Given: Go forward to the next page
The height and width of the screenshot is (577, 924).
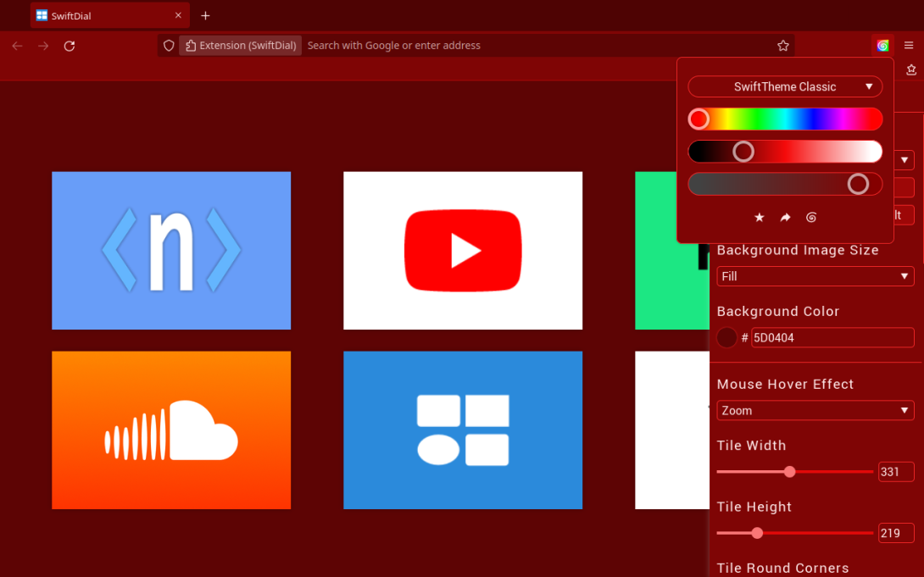Looking at the screenshot, I should click(x=43, y=46).
